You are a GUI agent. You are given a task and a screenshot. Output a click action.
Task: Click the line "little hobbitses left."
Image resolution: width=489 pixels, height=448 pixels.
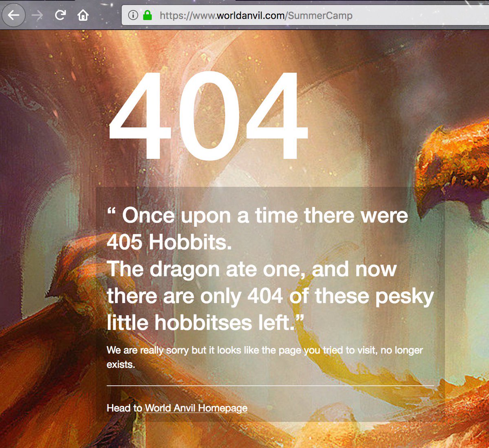point(205,323)
